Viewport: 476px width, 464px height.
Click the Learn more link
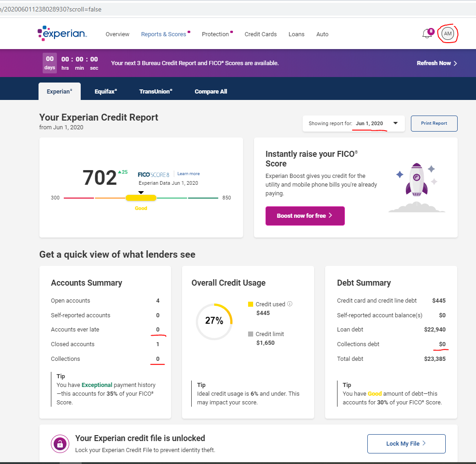[188, 174]
